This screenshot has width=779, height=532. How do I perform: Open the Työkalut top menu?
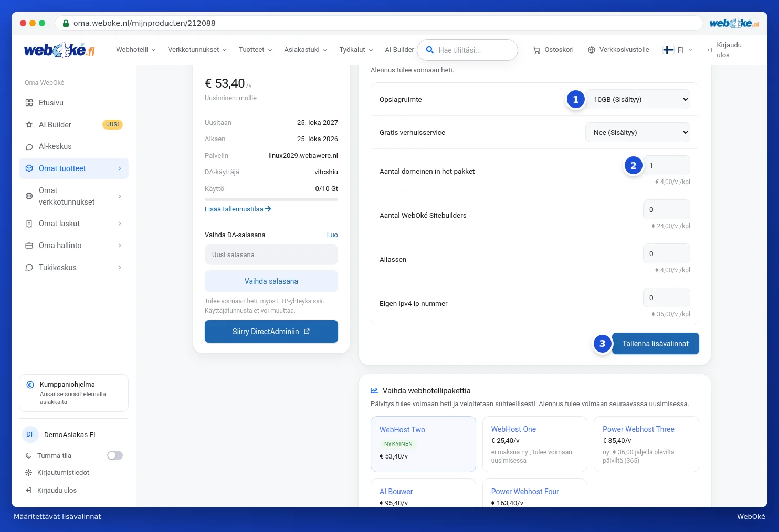click(x=356, y=50)
